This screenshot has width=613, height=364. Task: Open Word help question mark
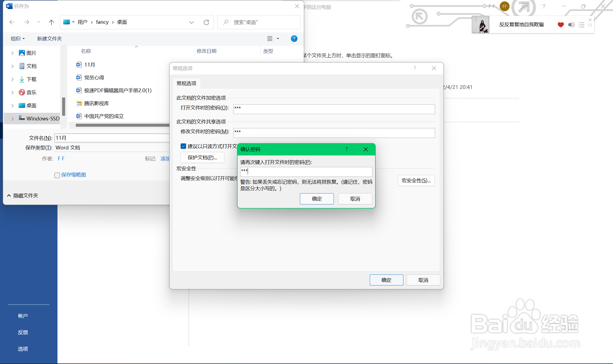[x=544, y=6]
